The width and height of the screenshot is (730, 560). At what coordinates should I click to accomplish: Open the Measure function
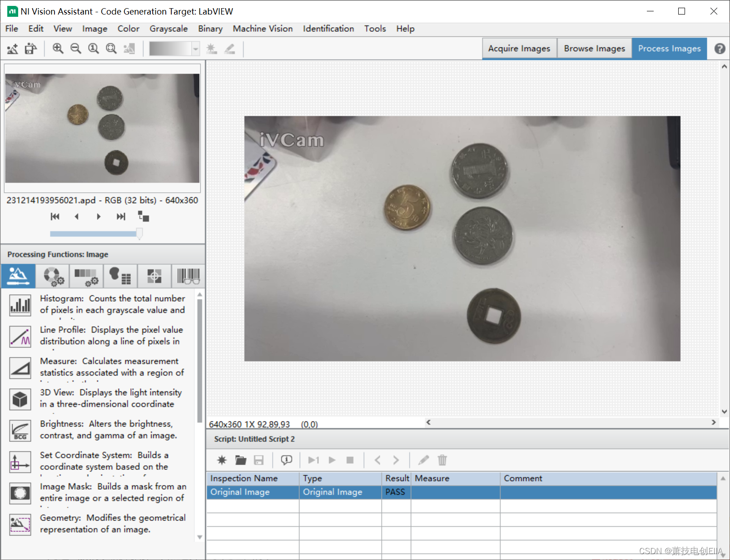click(20, 367)
